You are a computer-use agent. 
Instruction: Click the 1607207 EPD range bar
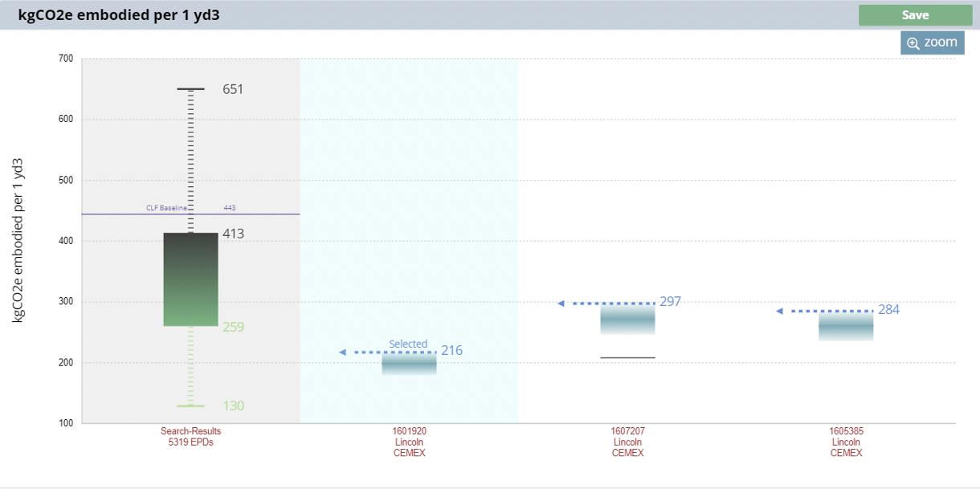pos(627,320)
